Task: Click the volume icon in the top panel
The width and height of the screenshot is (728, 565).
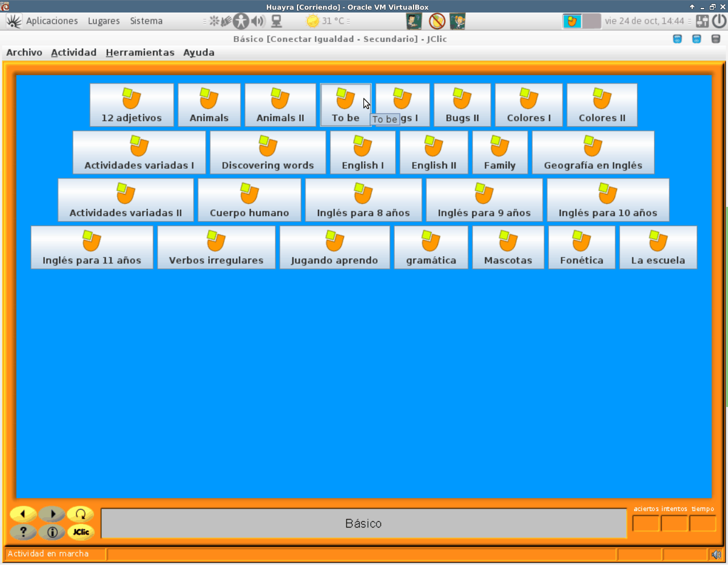Action: (x=258, y=21)
